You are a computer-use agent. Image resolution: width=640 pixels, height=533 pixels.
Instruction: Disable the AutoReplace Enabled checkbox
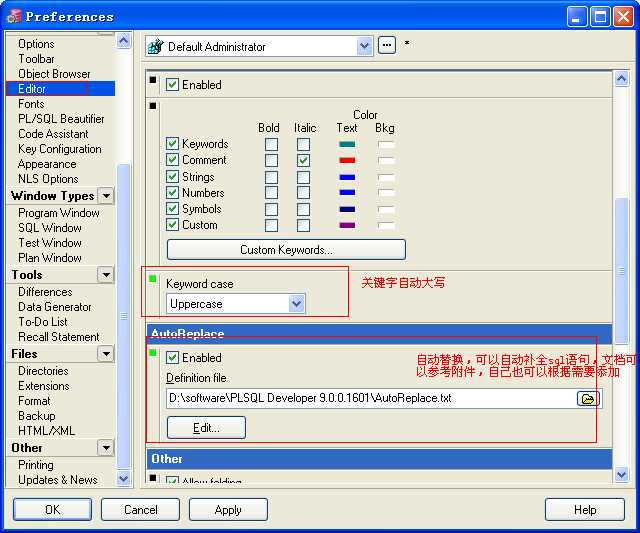tap(172, 358)
